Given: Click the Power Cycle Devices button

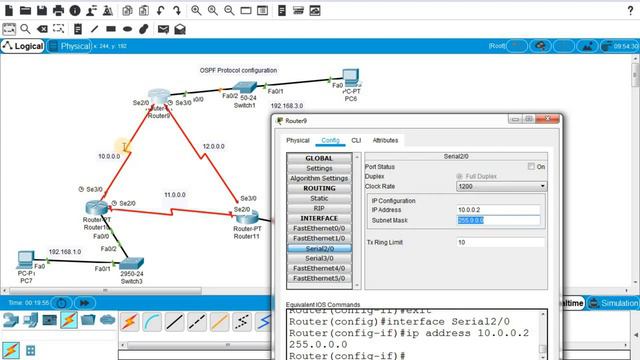Looking at the screenshot, I should click(62, 303).
